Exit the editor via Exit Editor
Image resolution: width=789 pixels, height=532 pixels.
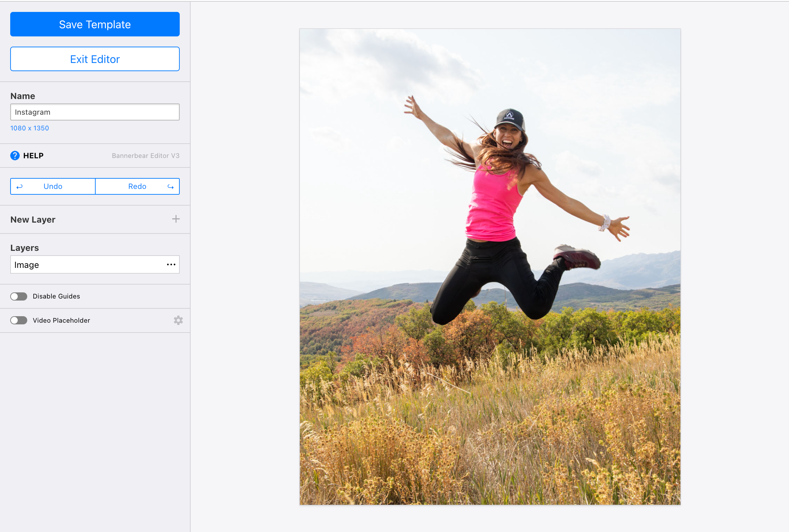[x=95, y=59]
